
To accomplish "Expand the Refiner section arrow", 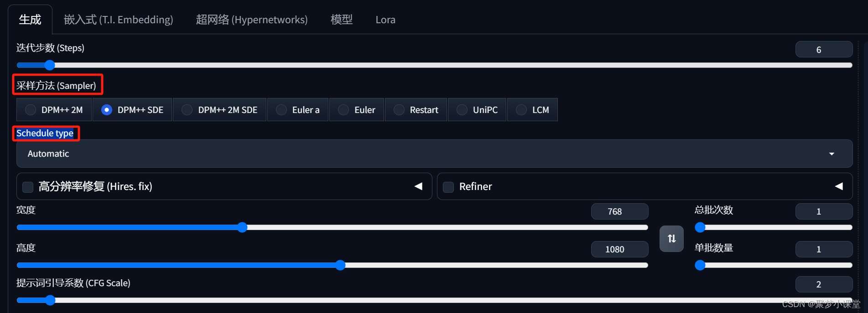I will click(839, 186).
